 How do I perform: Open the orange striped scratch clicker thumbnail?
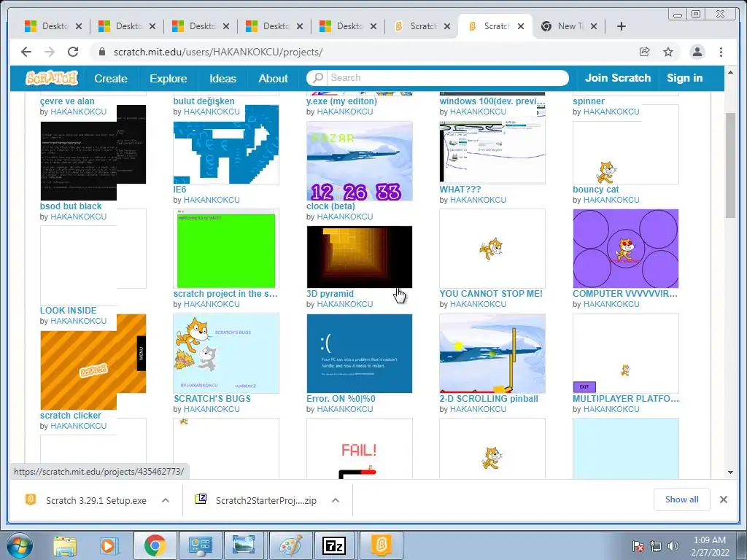[93, 362]
